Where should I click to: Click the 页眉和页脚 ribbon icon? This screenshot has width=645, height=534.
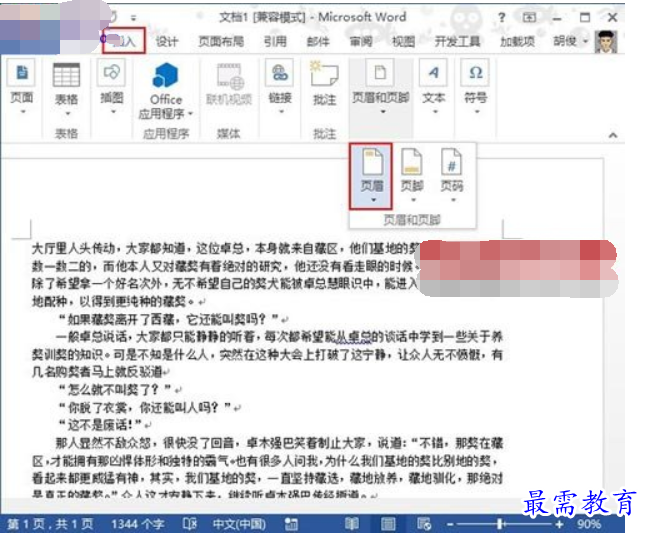pyautogui.click(x=380, y=73)
